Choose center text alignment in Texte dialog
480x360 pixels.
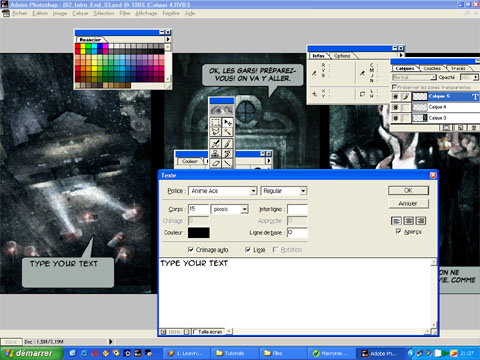(409, 221)
